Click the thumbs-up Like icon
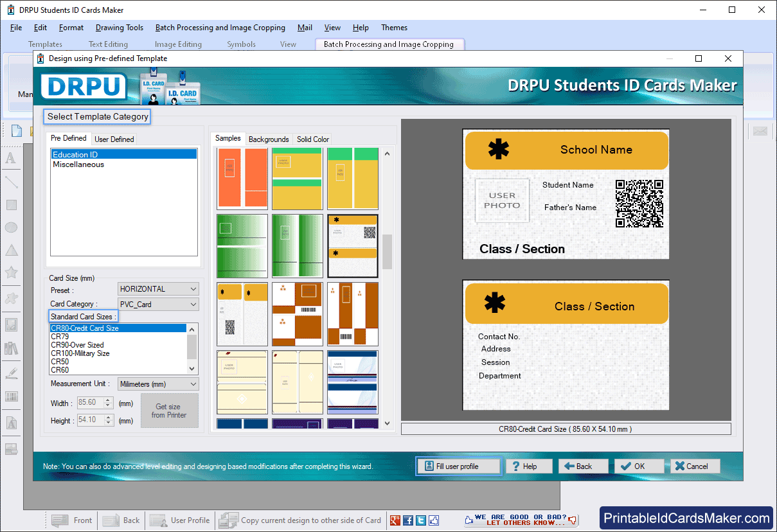 pyautogui.click(x=434, y=520)
